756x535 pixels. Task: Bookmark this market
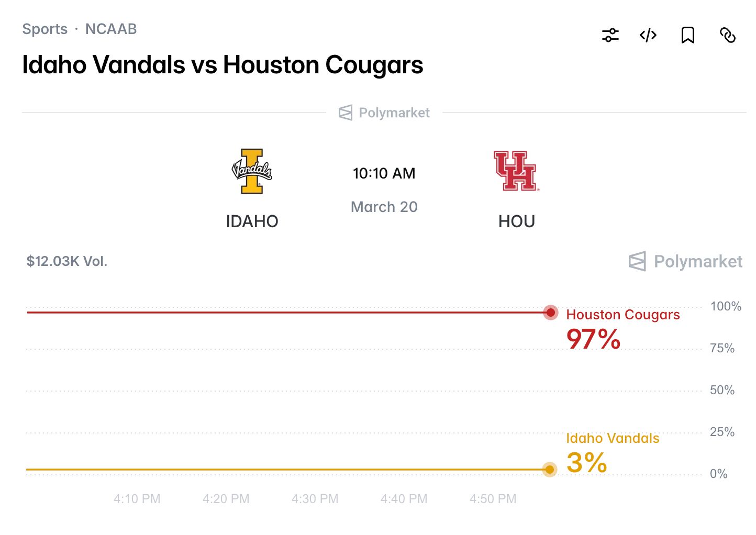point(687,35)
